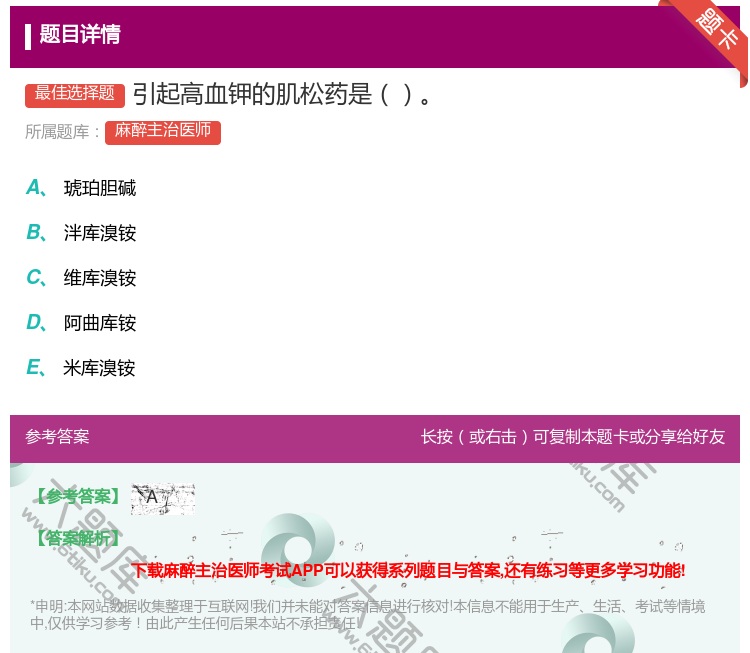Click the 最佳选择题 question type badge
This screenshot has width=750, height=653.
click(75, 94)
